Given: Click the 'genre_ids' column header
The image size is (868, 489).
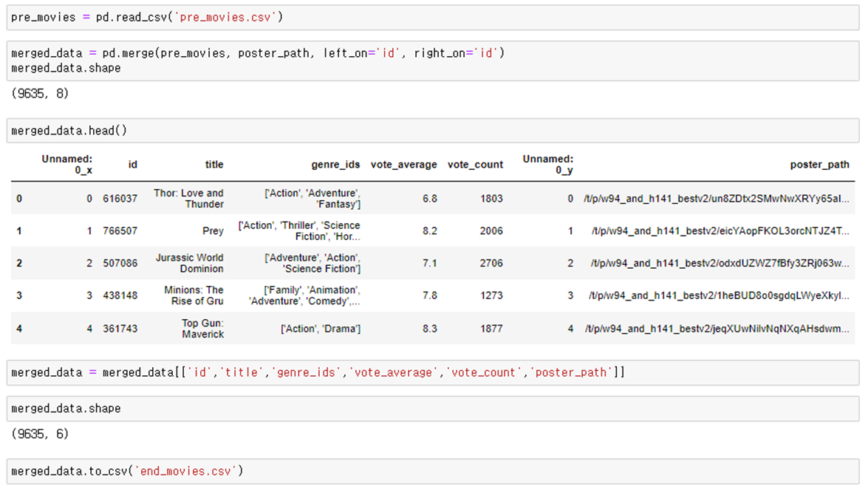Looking at the screenshot, I should point(335,165).
